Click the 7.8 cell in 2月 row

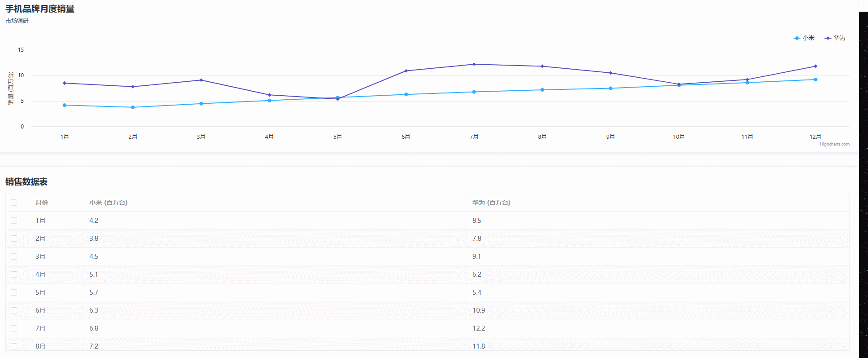[x=658, y=239]
